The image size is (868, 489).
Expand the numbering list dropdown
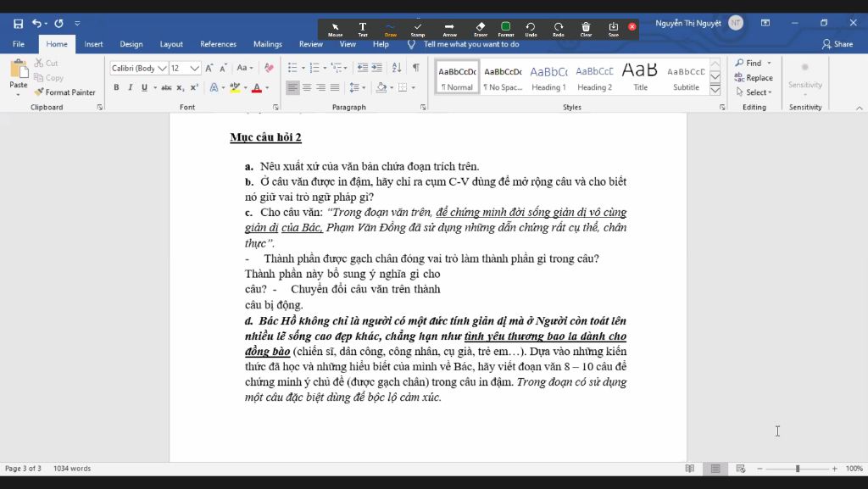(325, 68)
